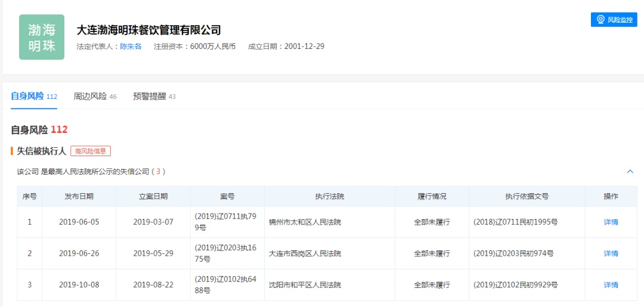Viewport: 644px width, 307px height.
Task: Click the 序号 column header
Action: tap(30, 197)
